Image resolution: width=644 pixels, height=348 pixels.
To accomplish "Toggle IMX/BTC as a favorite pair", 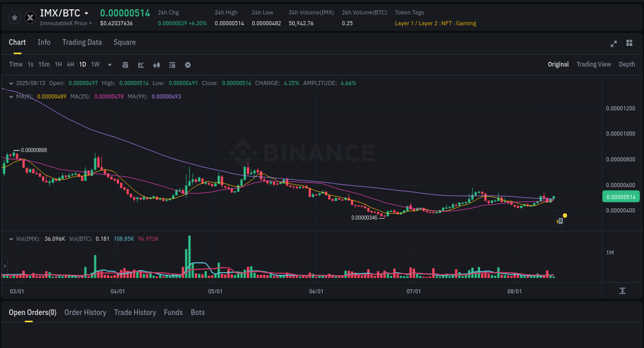I will coord(14,17).
